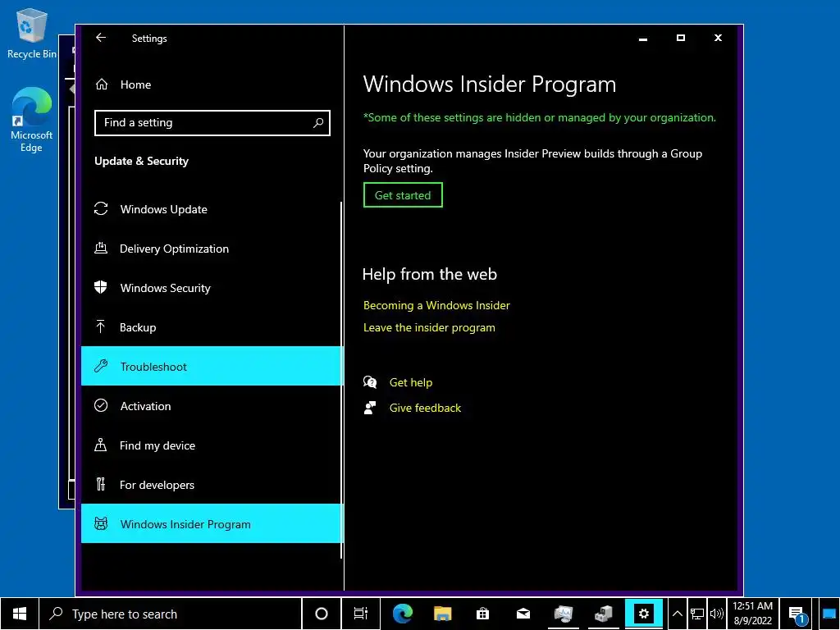Minimize the Settings window
This screenshot has height=630, width=840.
[x=643, y=38]
